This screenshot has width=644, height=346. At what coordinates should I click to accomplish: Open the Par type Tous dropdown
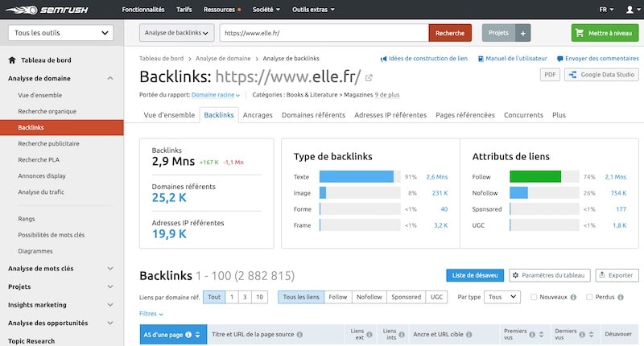click(502, 297)
